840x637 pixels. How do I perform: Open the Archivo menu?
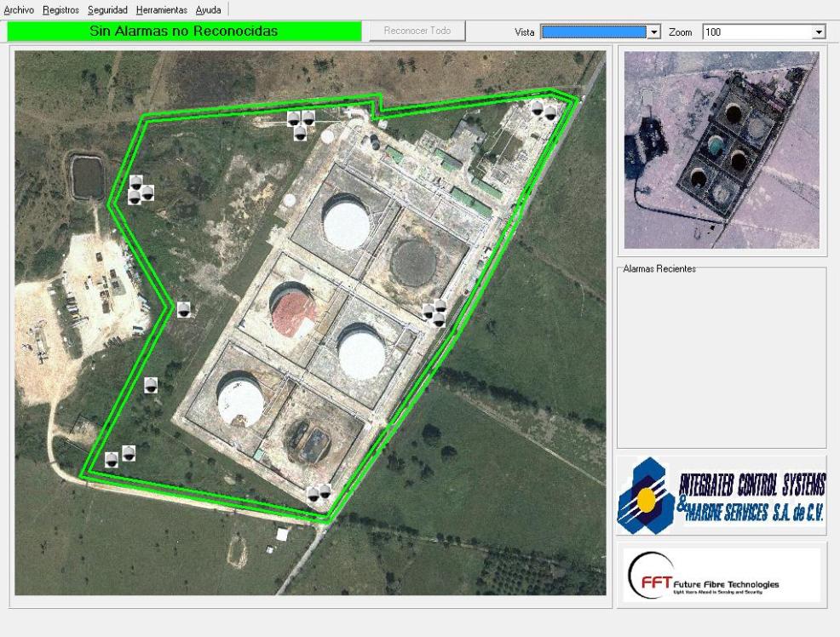click(x=19, y=9)
